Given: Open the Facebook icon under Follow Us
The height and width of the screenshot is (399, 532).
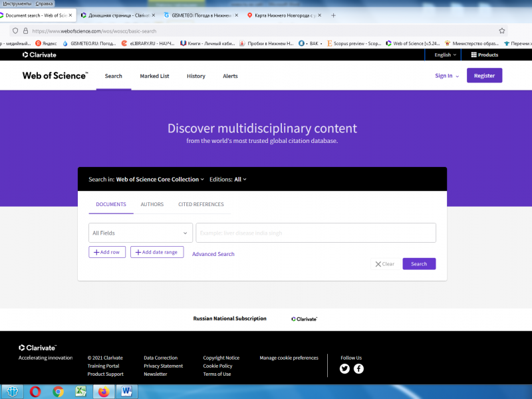Looking at the screenshot, I should click(358, 368).
